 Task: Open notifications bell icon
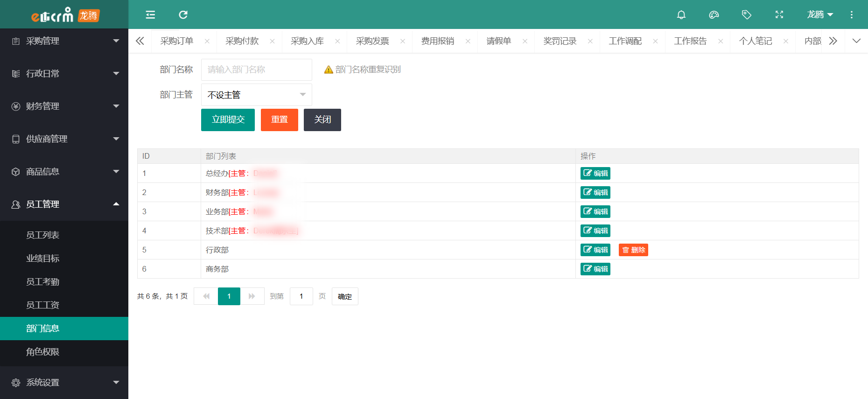tap(681, 15)
